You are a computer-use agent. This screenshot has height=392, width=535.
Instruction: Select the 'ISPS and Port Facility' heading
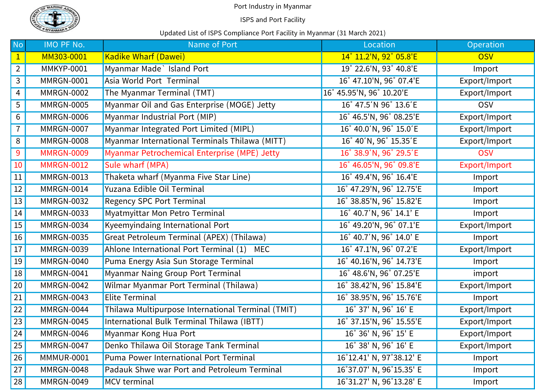tap(272, 20)
